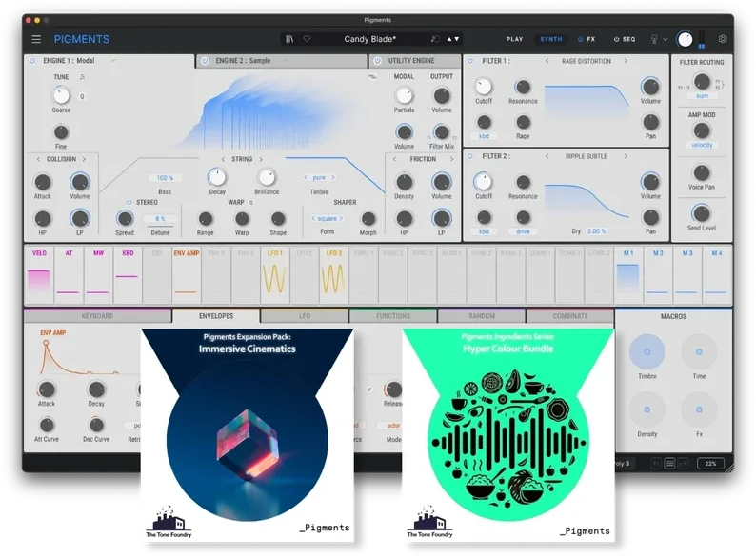Screen dimensions: 756x559
Task: Select the LFO 1 modulation source slot
Action: pyautogui.click(x=275, y=274)
